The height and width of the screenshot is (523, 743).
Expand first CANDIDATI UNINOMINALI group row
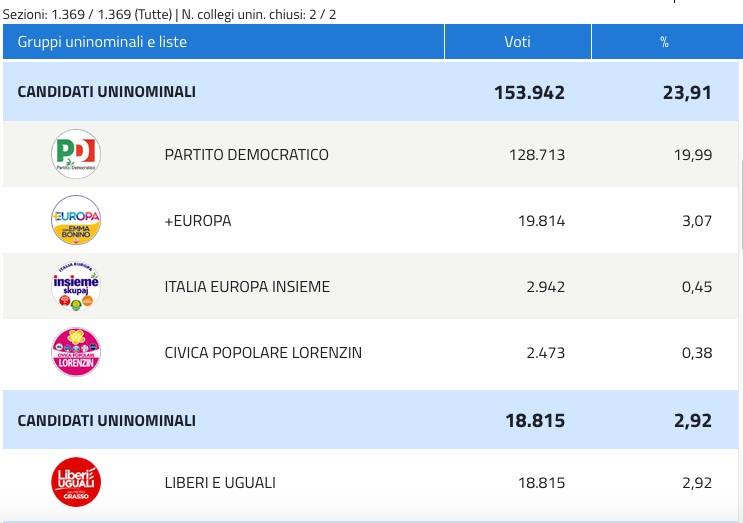point(370,91)
